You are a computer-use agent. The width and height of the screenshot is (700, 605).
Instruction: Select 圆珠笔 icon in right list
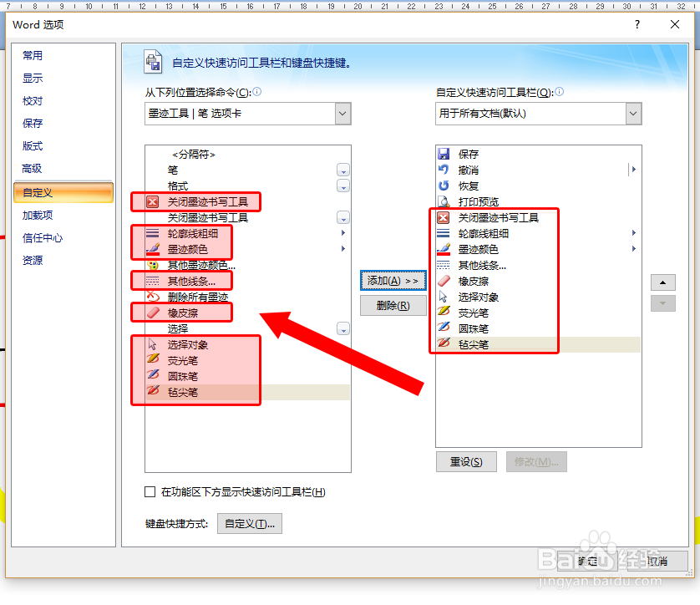[x=444, y=328]
